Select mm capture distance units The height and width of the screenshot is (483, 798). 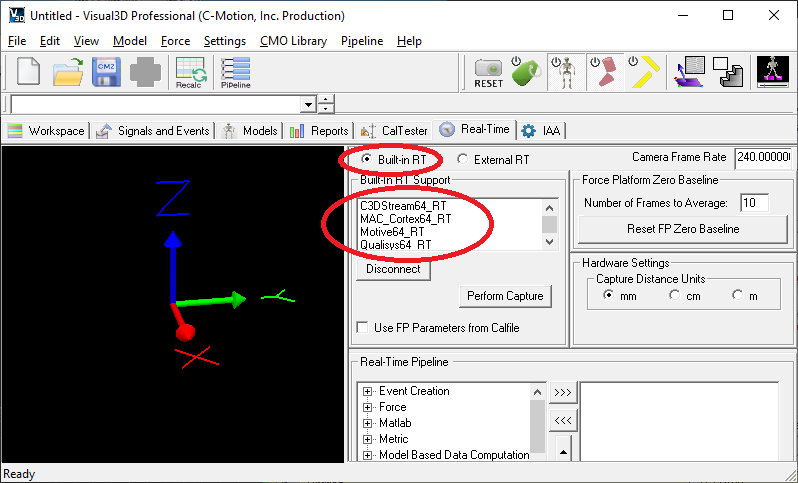[x=608, y=295]
